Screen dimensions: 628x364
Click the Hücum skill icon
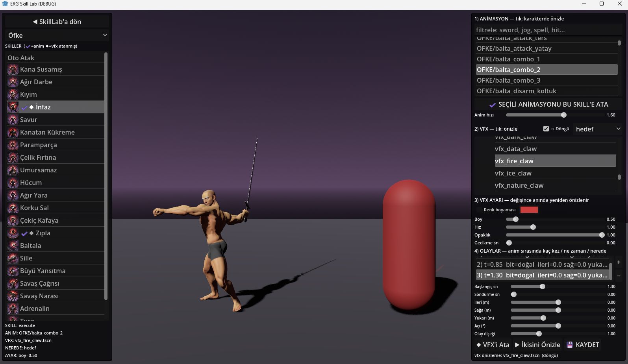point(13,183)
